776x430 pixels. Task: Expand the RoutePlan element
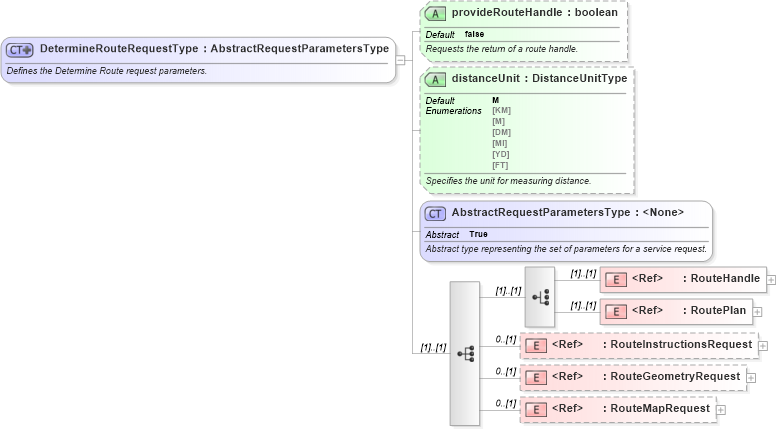757,312
